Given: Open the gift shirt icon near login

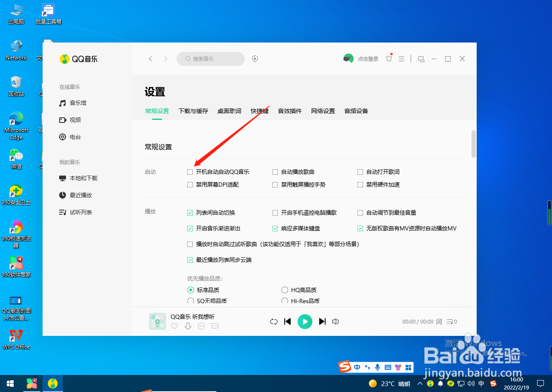Looking at the screenshot, I should coord(389,58).
